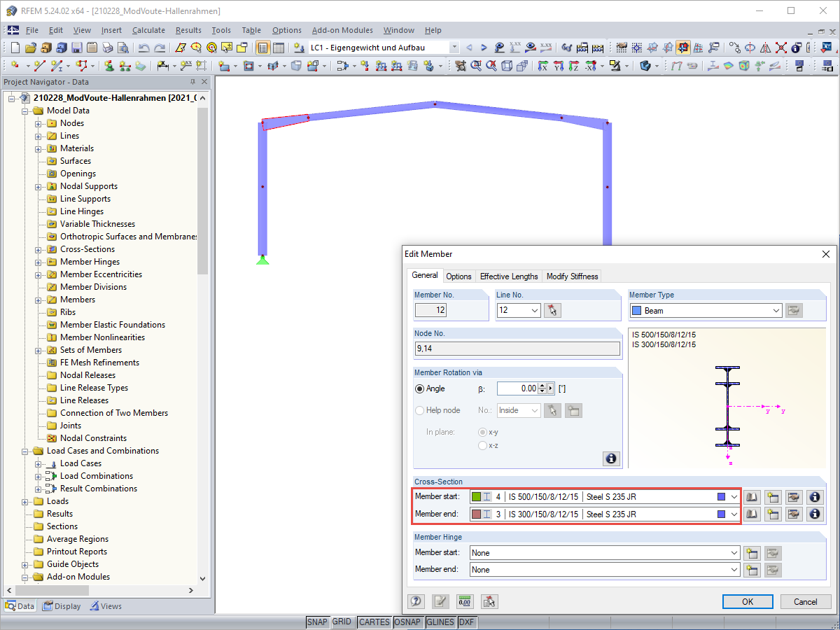Click the Redo arrow icon
Image resolution: width=840 pixels, height=630 pixels.
click(160, 48)
